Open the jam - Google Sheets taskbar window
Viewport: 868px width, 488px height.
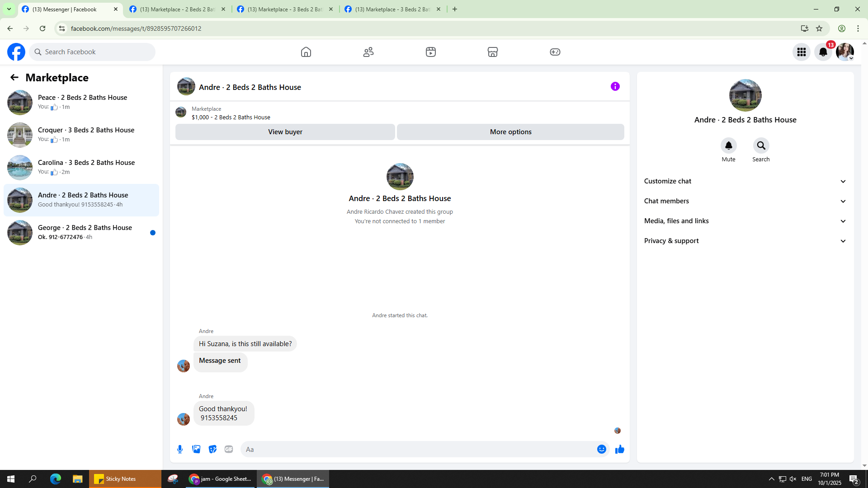[221, 479]
